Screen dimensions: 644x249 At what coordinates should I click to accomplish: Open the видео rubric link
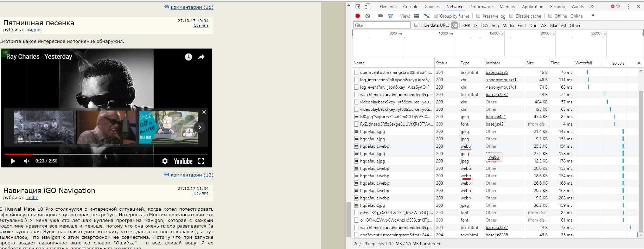(33, 30)
